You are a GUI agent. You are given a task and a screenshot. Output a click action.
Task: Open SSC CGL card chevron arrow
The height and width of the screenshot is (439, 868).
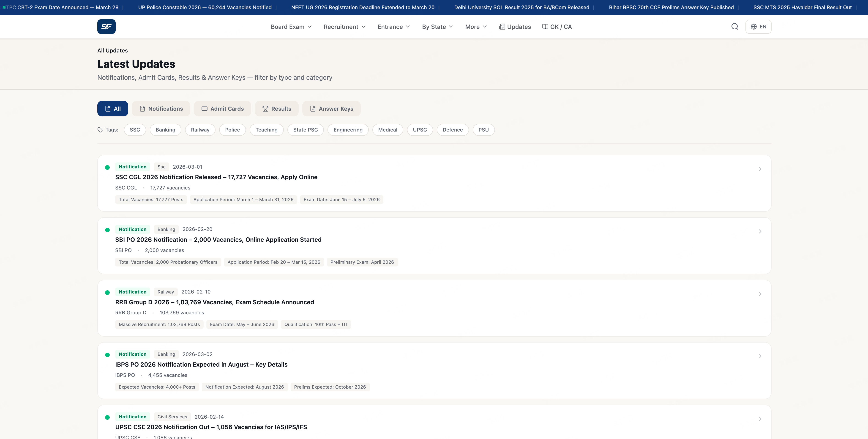click(759, 169)
